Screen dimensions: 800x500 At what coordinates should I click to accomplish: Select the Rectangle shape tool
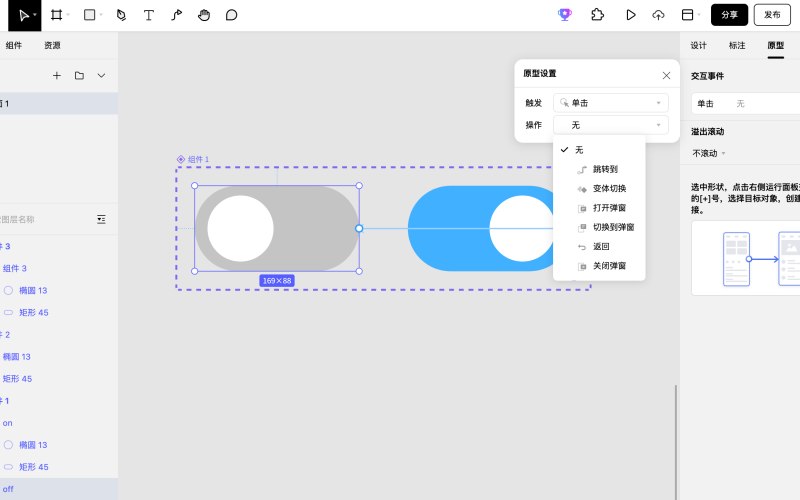click(x=89, y=15)
